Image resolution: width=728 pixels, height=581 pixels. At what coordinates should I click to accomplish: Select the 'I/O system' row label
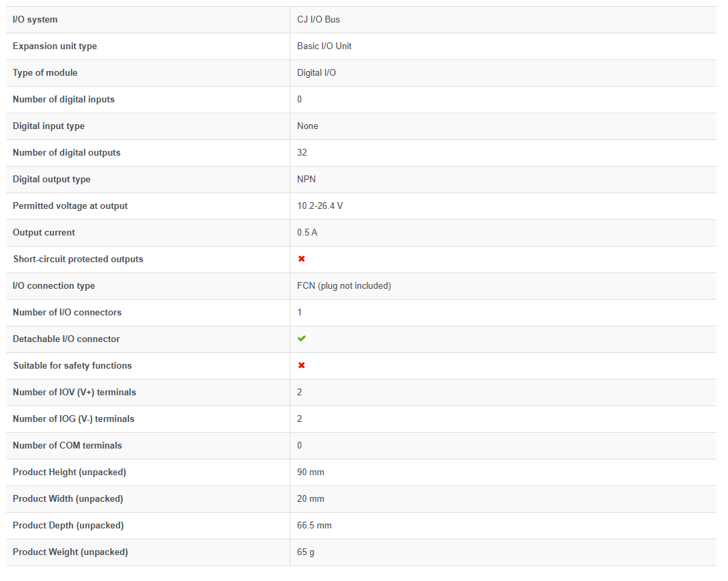[36, 20]
